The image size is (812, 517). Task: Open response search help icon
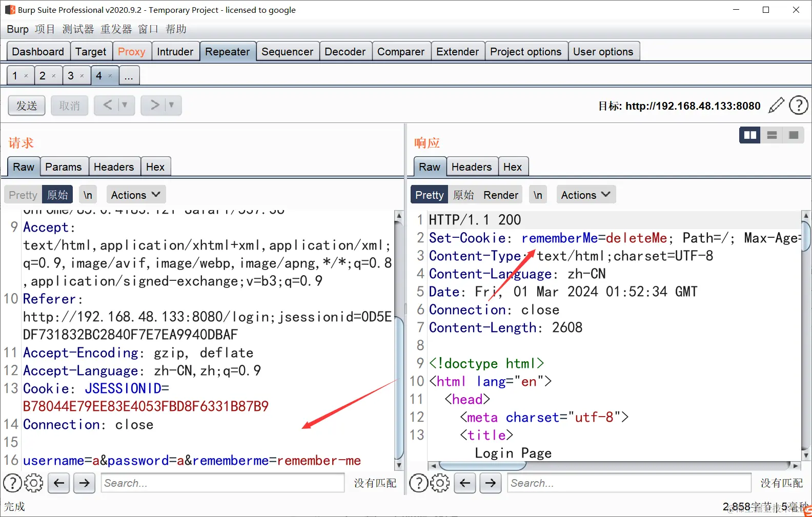pyautogui.click(x=419, y=483)
